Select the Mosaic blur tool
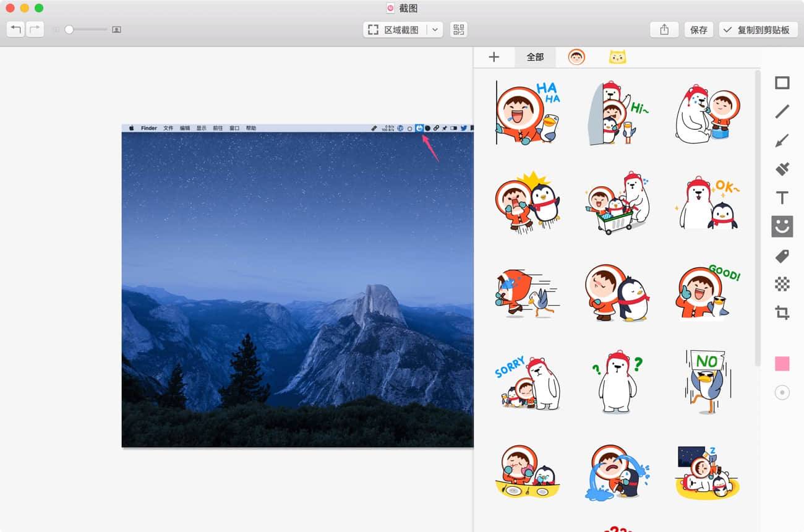Viewport: 804px width, 532px height. [782, 284]
